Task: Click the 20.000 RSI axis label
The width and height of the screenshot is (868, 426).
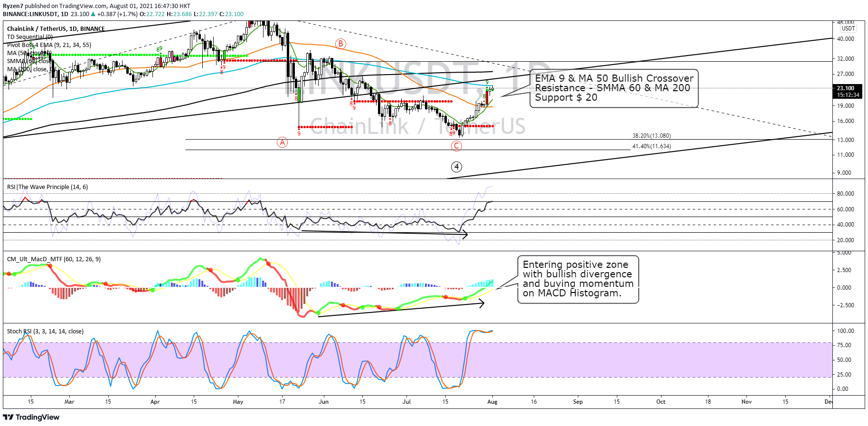Action: (845, 240)
